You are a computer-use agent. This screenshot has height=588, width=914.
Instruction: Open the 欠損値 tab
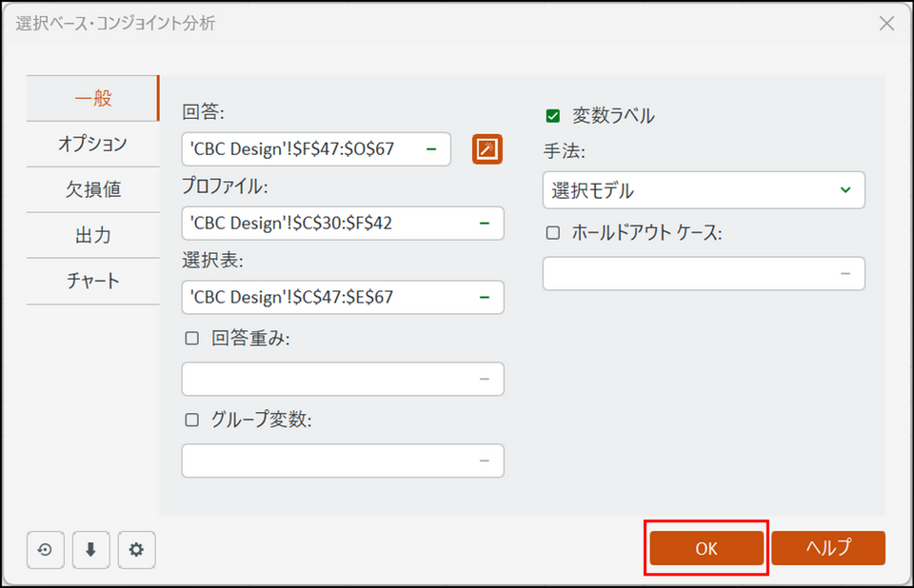[x=92, y=189]
